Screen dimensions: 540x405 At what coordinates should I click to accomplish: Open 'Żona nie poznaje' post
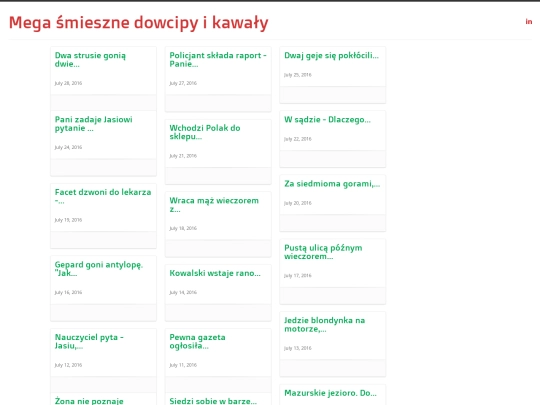pyautogui.click(x=89, y=401)
